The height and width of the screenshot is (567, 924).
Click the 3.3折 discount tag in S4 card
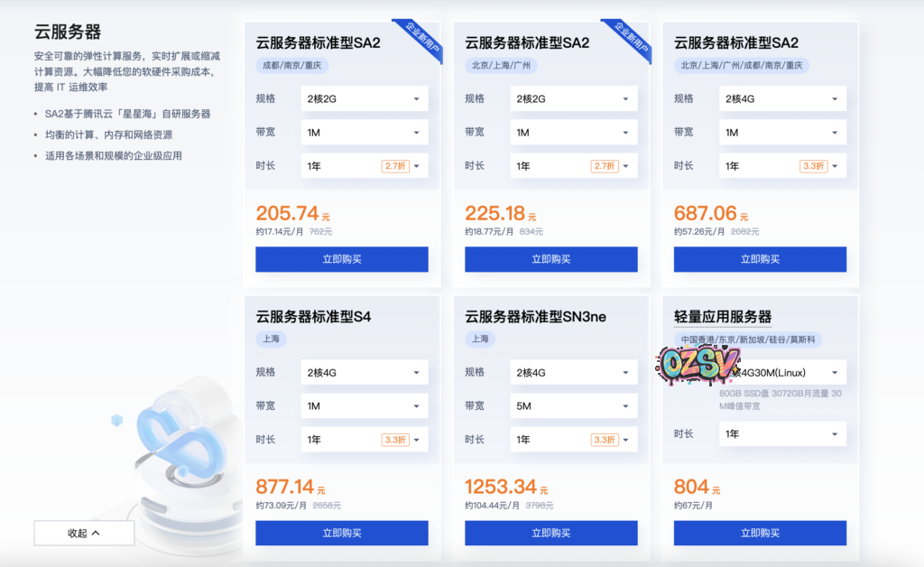395,440
